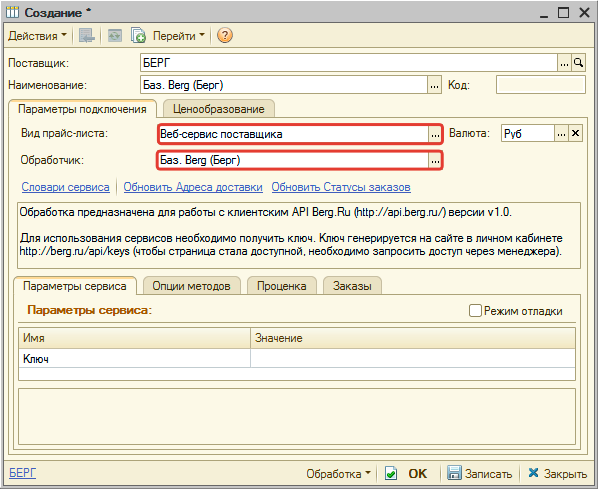Clear the Валюта field with X icon
598x489 pixels.
coord(575,134)
